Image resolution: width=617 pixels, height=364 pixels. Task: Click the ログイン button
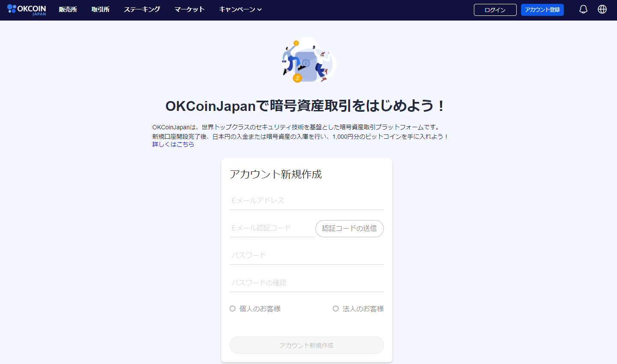click(495, 10)
